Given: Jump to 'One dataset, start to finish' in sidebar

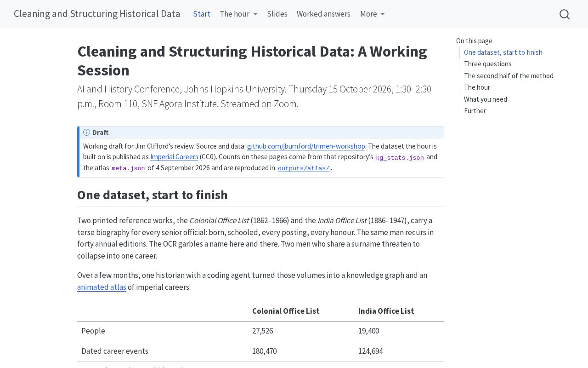Looking at the screenshot, I should (x=503, y=52).
